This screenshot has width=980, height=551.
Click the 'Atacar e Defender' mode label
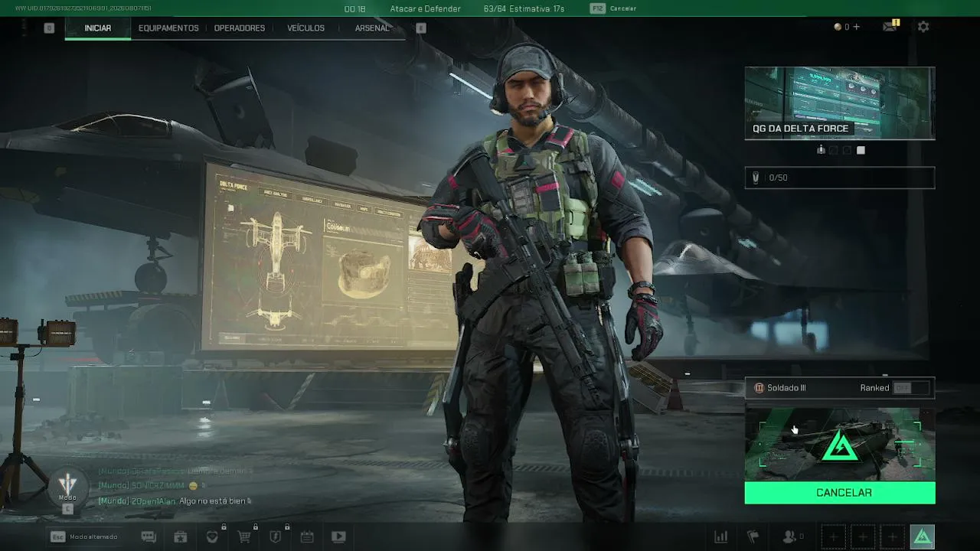[426, 8]
